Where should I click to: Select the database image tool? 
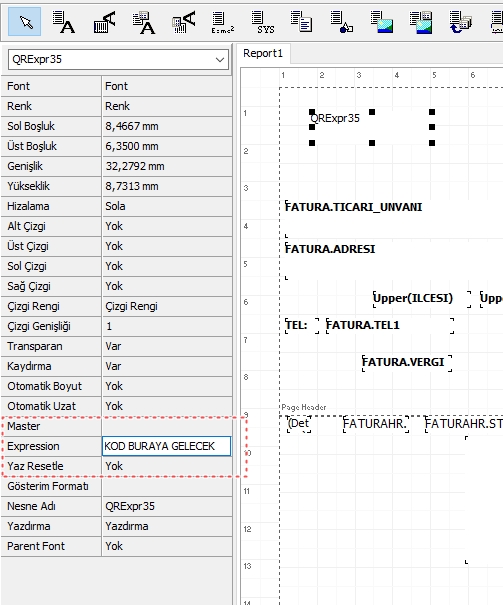(421, 22)
